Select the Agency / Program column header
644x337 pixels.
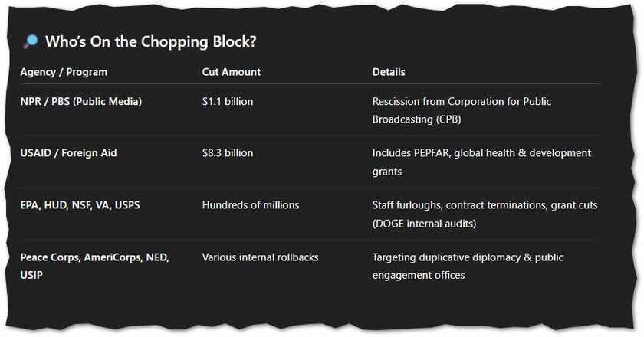click(x=64, y=72)
